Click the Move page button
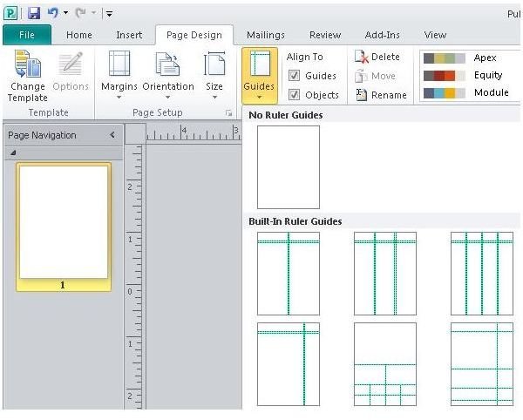 375,76
